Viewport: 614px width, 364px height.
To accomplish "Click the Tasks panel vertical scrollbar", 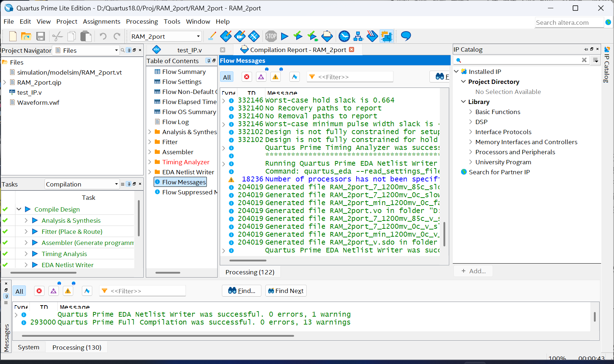I will 139,218.
